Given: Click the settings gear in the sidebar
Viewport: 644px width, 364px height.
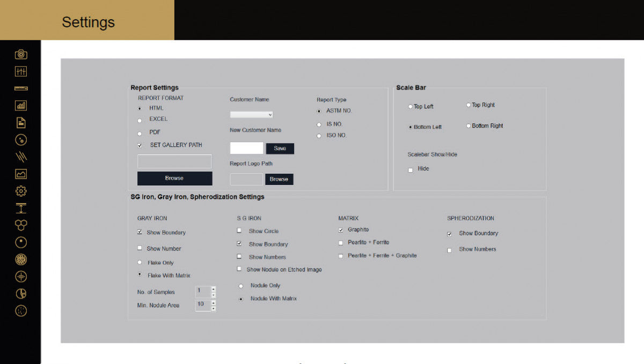Looking at the screenshot, I should [x=20, y=191].
